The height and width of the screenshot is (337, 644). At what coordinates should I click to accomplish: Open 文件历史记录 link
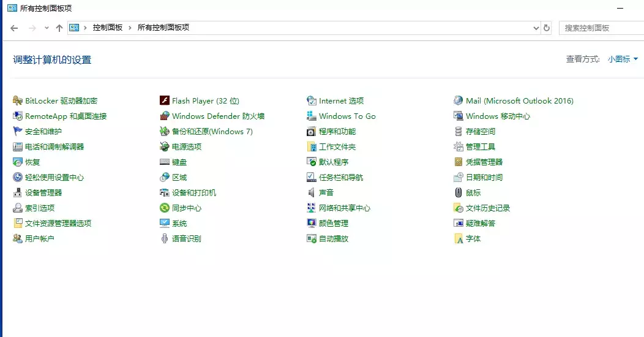(488, 208)
